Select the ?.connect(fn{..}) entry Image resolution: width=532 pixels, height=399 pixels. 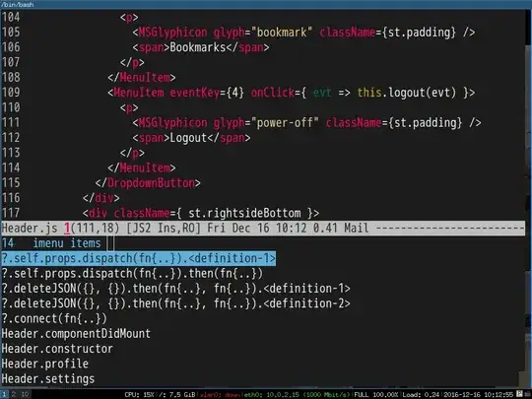pyautogui.click(x=54, y=318)
